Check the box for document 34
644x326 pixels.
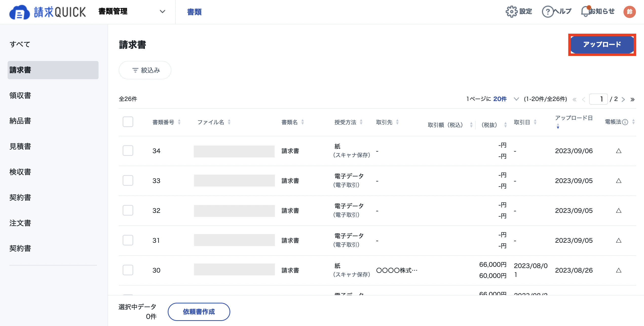click(128, 151)
